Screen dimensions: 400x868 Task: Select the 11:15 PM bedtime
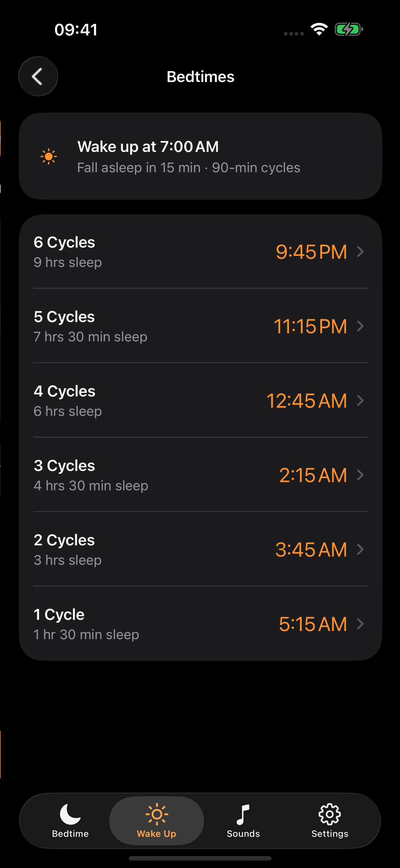[310, 326]
